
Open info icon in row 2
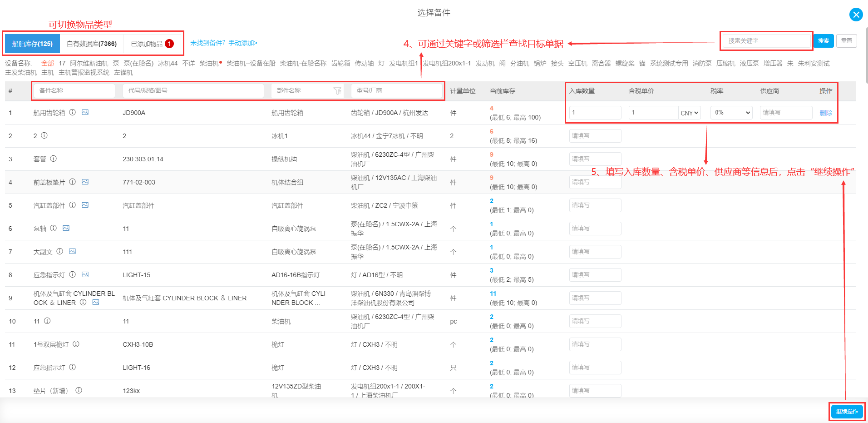click(x=44, y=135)
